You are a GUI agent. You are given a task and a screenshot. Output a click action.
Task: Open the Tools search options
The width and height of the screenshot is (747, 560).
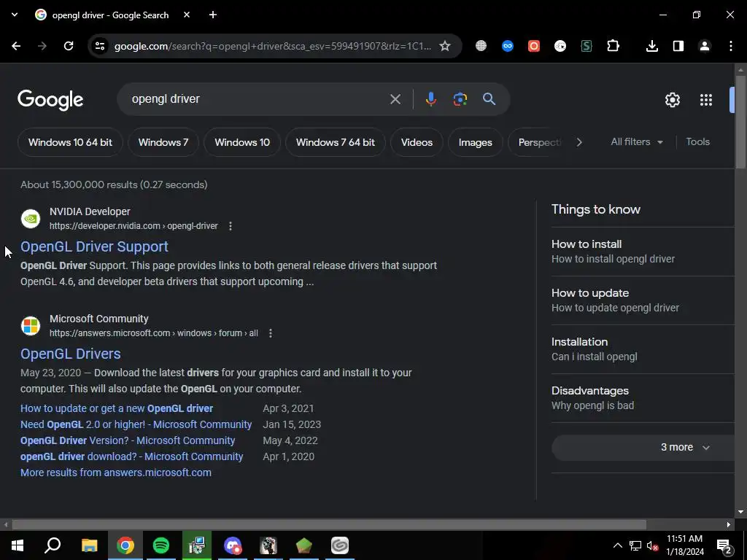click(698, 142)
